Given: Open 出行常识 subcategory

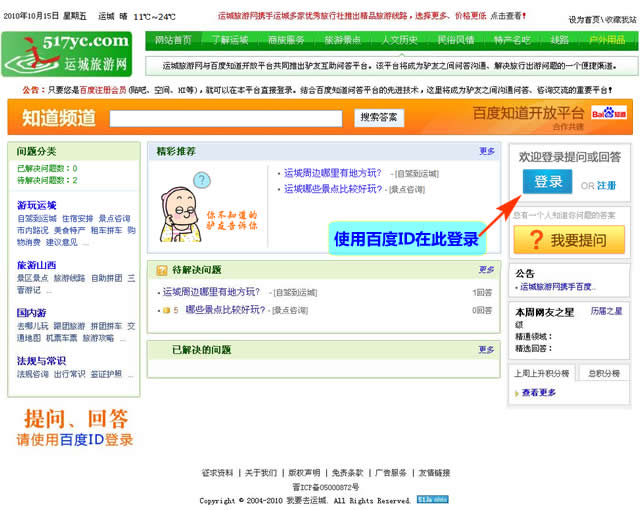Looking at the screenshot, I should [69, 374].
